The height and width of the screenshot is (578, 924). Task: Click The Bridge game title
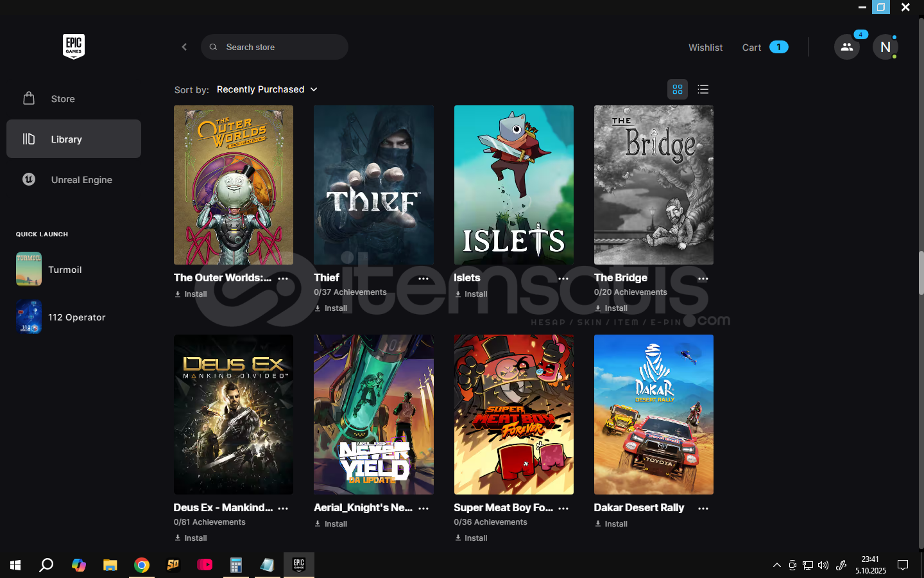pos(620,277)
